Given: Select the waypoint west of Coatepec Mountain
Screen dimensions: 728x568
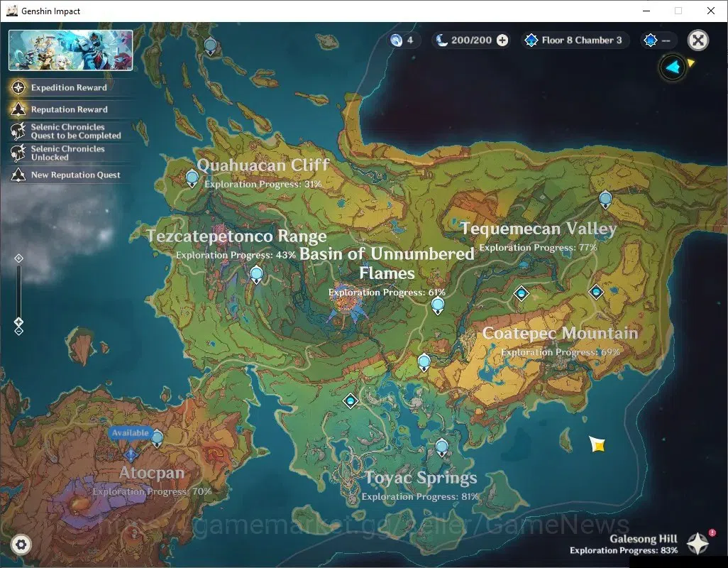Looking at the screenshot, I should 424,362.
